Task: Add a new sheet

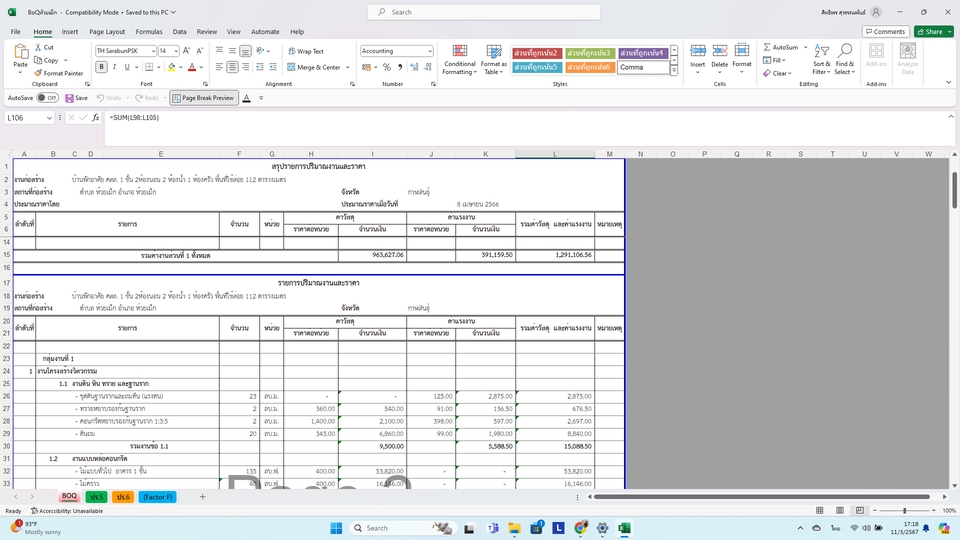Action: coord(203,497)
